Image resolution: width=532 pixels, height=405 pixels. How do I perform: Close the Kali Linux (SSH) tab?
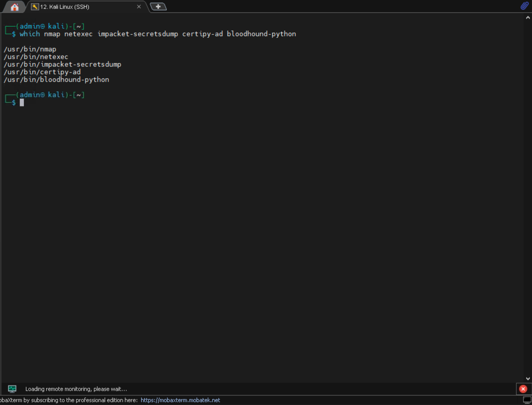(139, 7)
